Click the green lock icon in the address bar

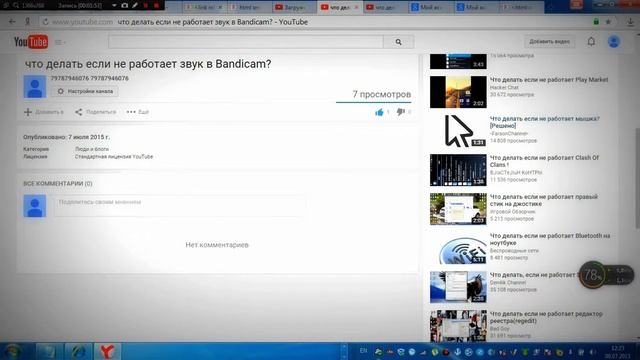pos(596,22)
